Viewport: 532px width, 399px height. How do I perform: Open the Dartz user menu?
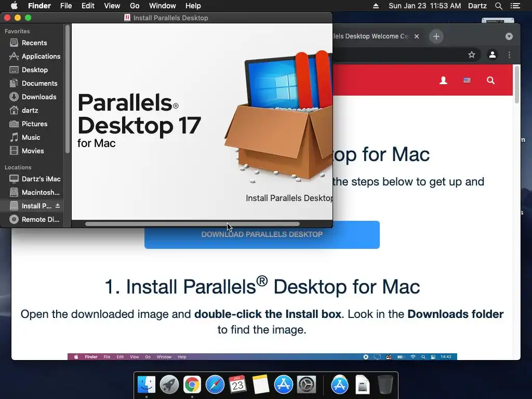coord(477,6)
